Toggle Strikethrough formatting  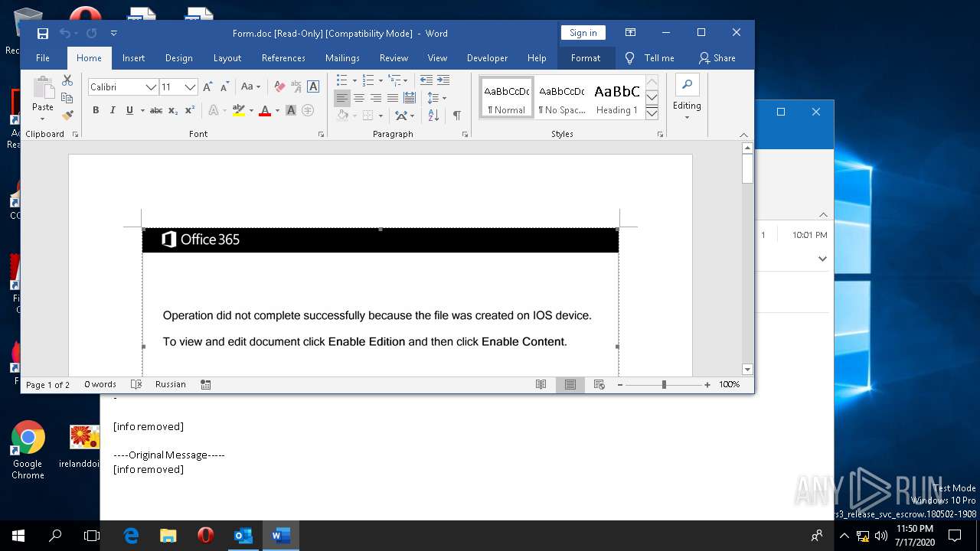click(x=156, y=110)
